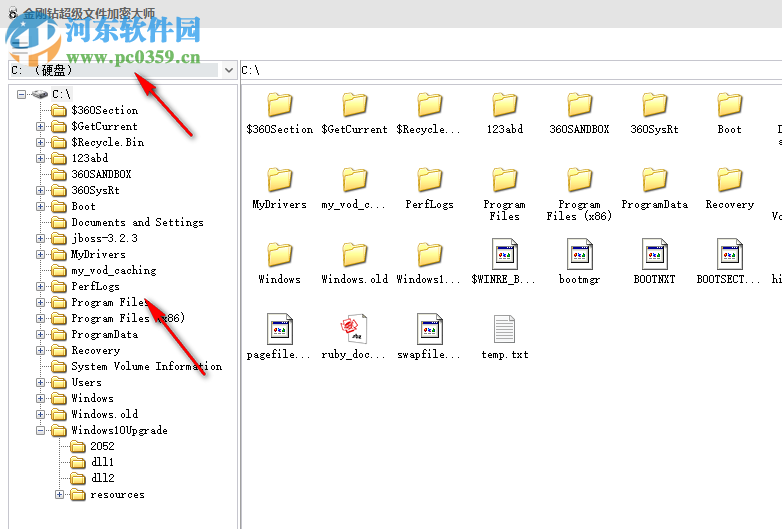Collapse the Windows10Upgrade tree folder
Image resolution: width=782 pixels, height=529 pixels.
tap(40, 430)
